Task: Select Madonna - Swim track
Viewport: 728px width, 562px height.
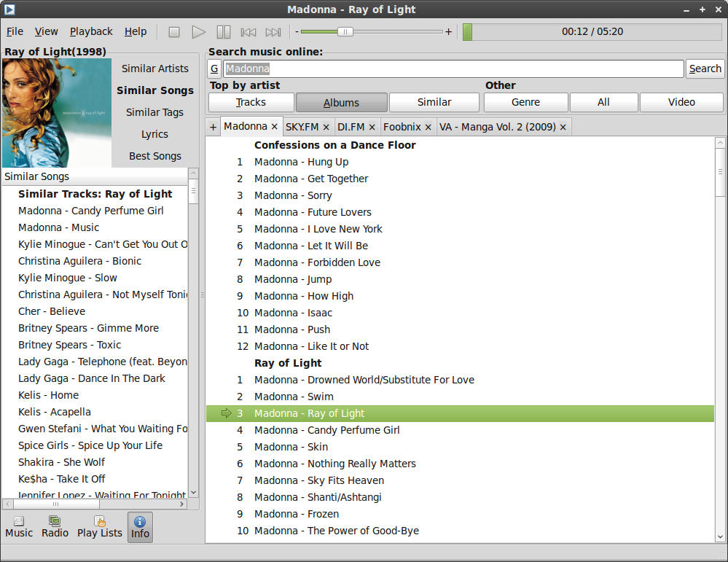Action: pos(460,397)
